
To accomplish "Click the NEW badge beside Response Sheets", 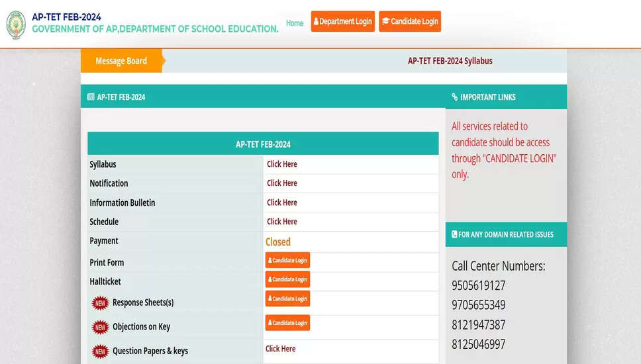I will [x=100, y=303].
